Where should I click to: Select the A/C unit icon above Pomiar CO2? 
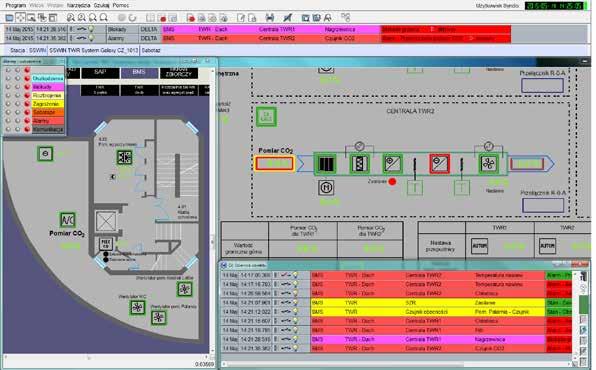[68, 220]
